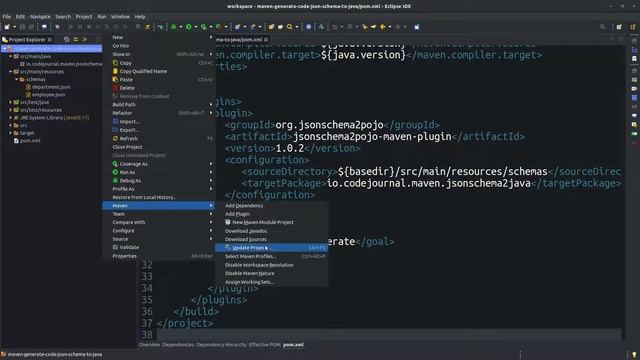This screenshot has height=360, width=640.
Task: Click the New wizard toolbar icon
Action: [7, 27]
